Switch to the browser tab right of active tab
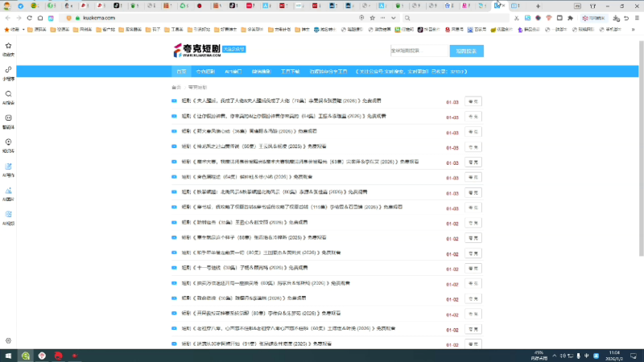This screenshot has width=644, height=362. point(515,6)
